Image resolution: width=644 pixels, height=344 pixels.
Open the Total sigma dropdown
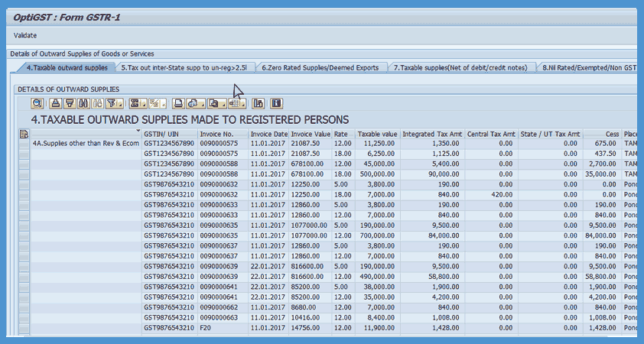click(138, 103)
